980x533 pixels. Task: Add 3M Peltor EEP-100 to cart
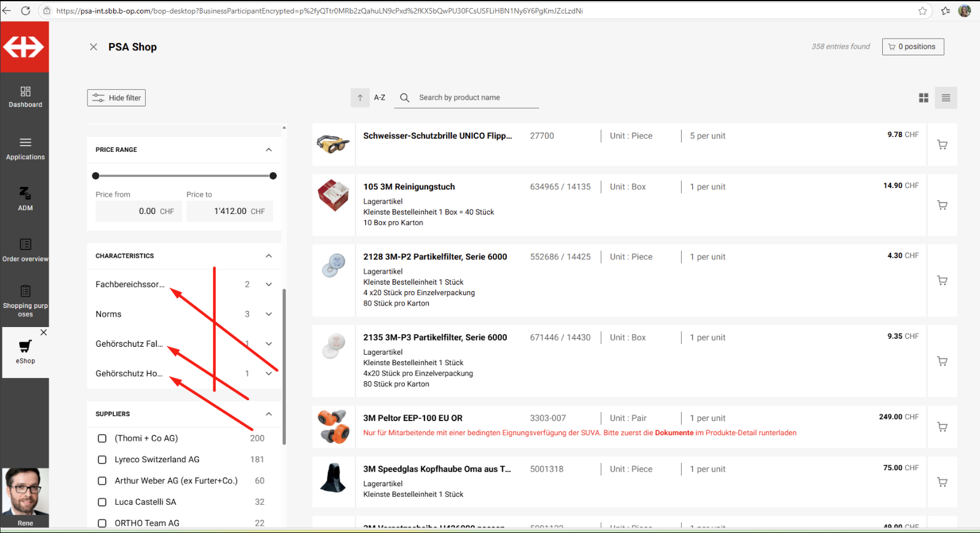942,427
